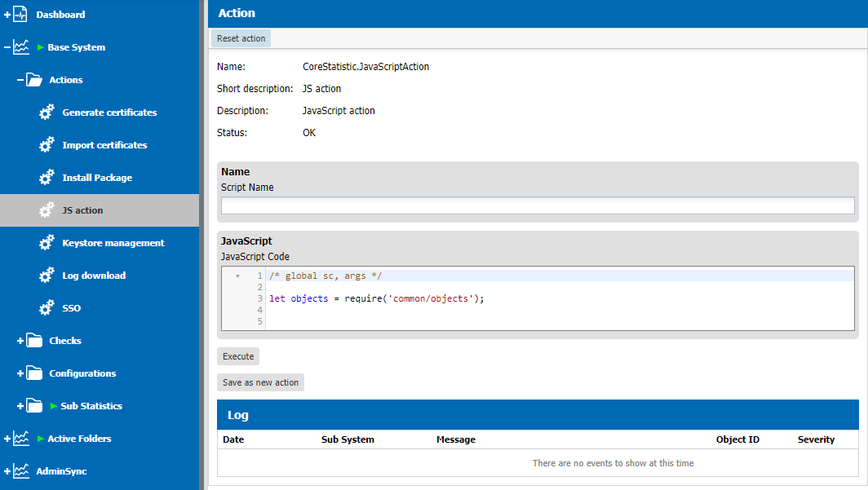The image size is (868, 490).
Task: Click the Object ID column header
Action: pyautogui.click(x=737, y=439)
